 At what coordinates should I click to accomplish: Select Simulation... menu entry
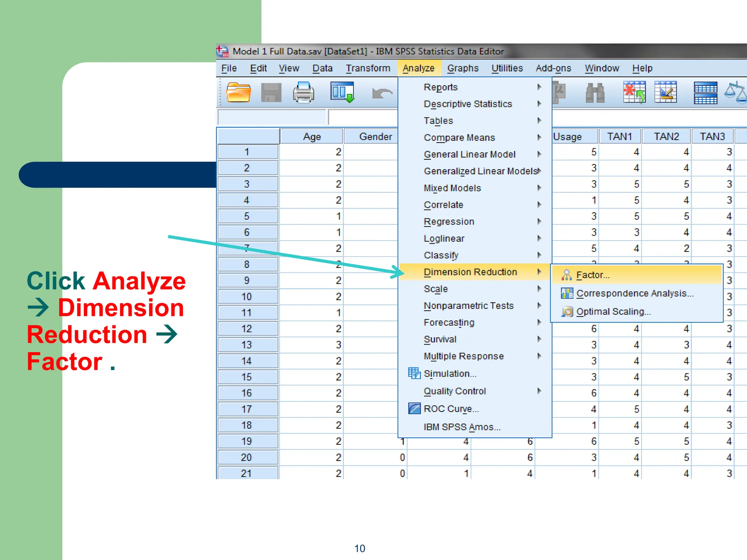point(475,373)
